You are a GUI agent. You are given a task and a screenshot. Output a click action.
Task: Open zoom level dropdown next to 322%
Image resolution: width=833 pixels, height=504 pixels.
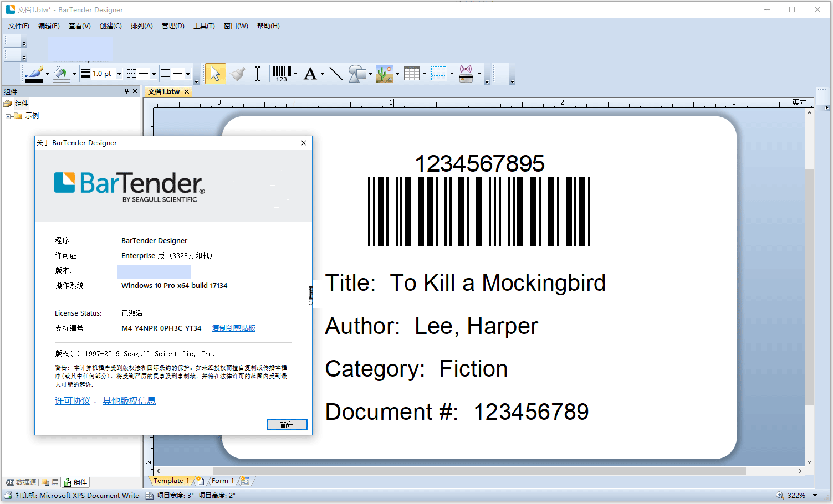coord(815,496)
